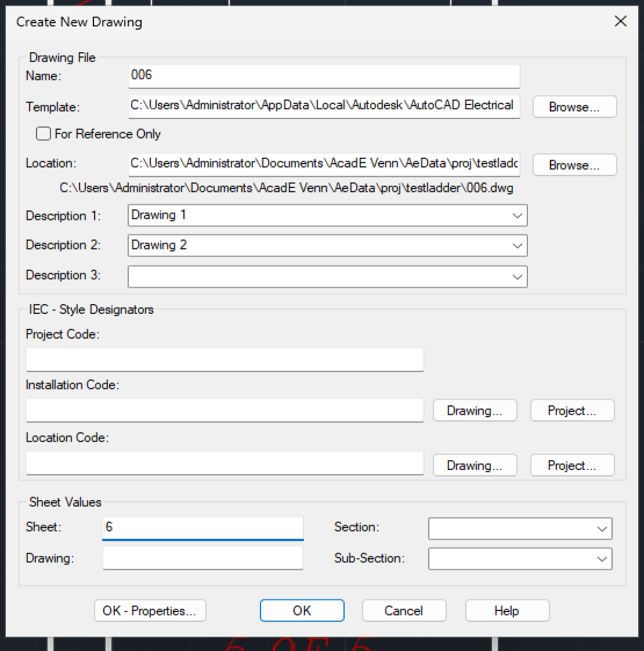Expand the Description 3 dropdown
This screenshot has height=651, width=644.
coord(517,277)
